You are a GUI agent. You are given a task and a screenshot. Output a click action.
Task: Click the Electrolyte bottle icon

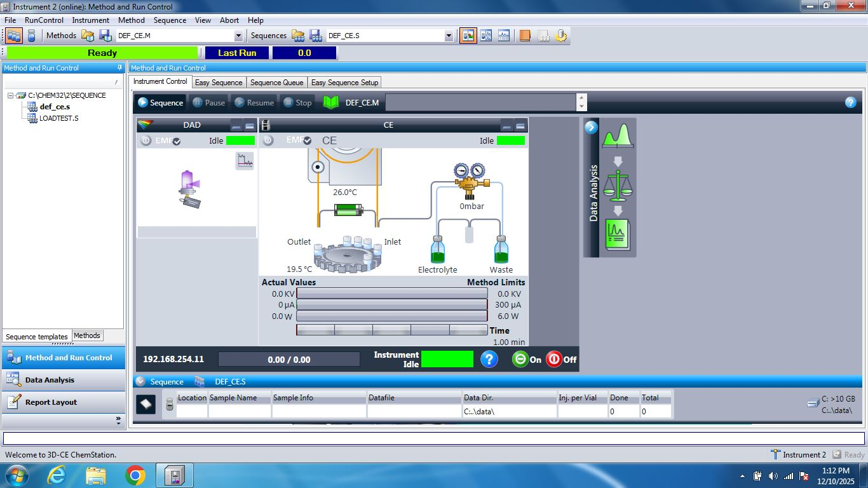click(437, 249)
